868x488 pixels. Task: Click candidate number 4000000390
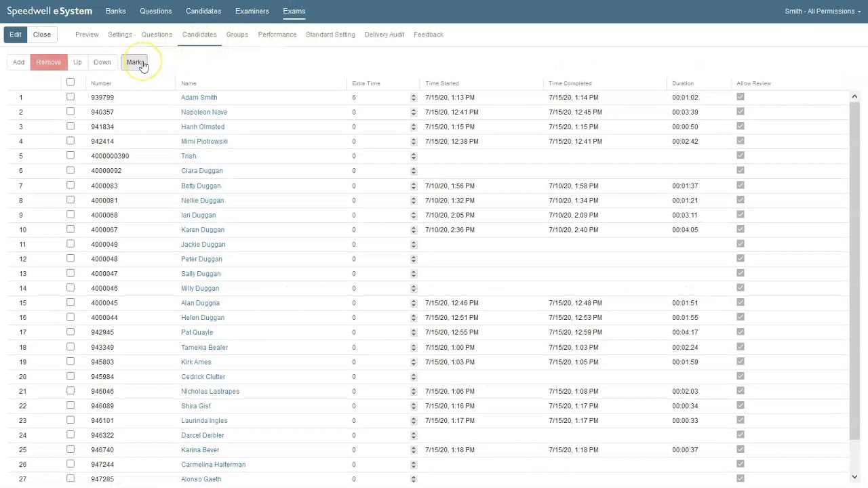click(110, 156)
